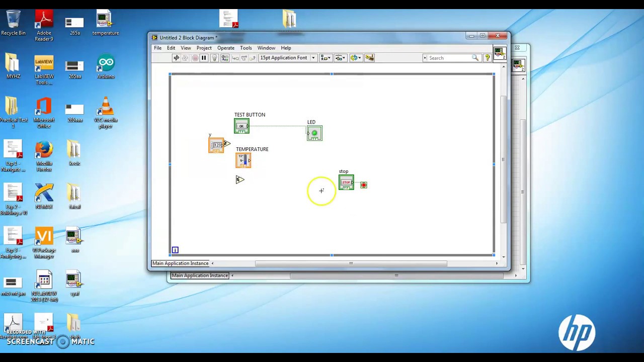Open the File menu
Viewport: 644px width, 362px height.
pos(157,48)
